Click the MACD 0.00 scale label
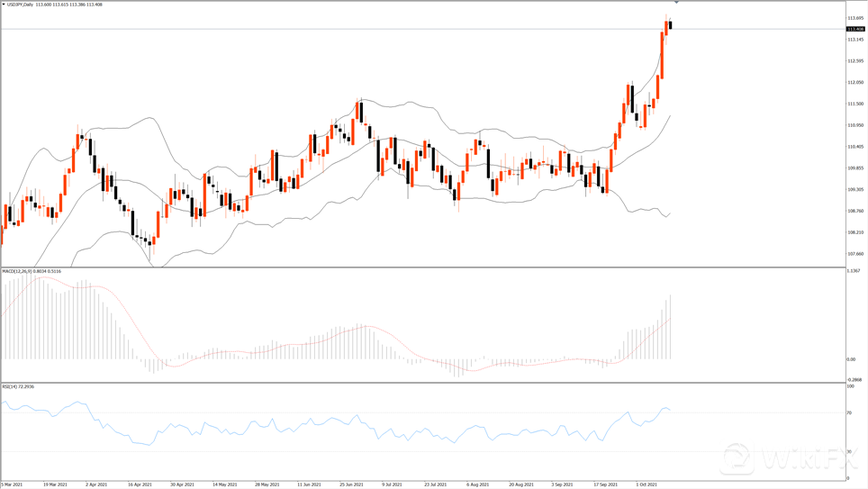Viewport: 868px width, 489px height. [x=851, y=359]
